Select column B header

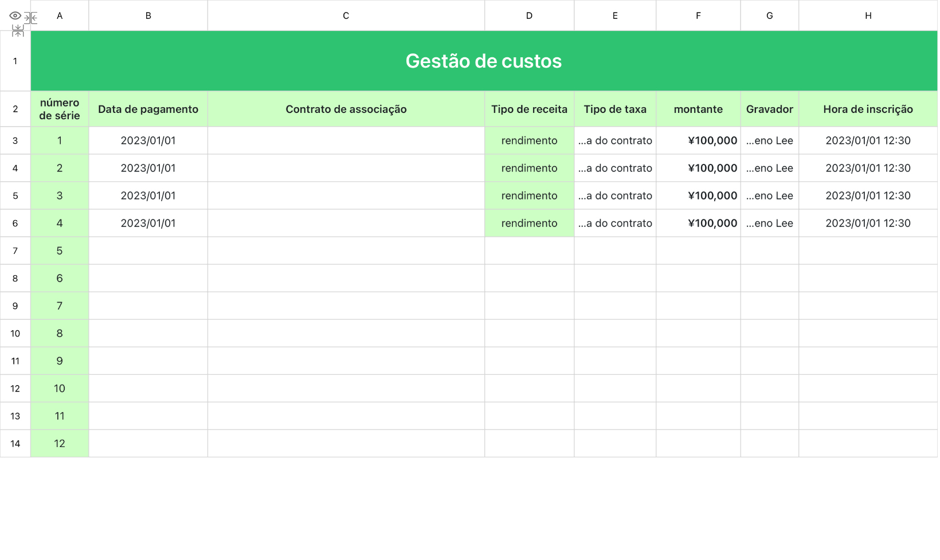click(x=148, y=15)
